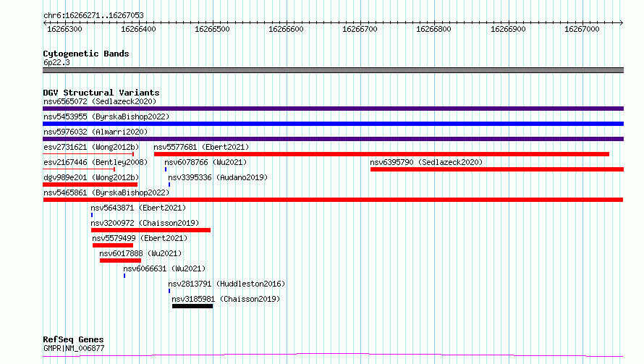Select nsv5643871 (Ebert2021) label
This screenshot has width=644, height=364.
pos(138,208)
